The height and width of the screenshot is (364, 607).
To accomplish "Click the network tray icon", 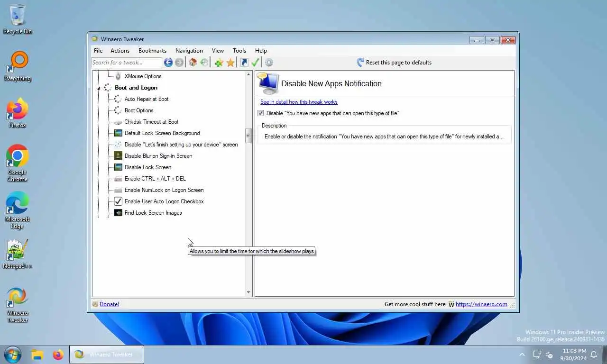I will click(537, 355).
